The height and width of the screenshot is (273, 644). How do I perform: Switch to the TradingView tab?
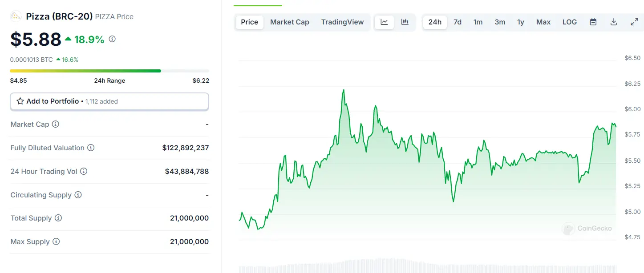pyautogui.click(x=343, y=22)
